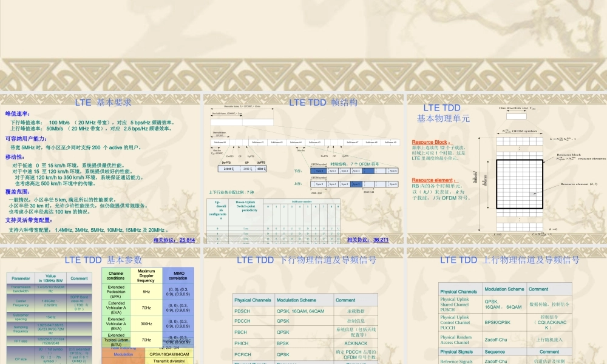Click the Channel conditions column header

coord(116,276)
